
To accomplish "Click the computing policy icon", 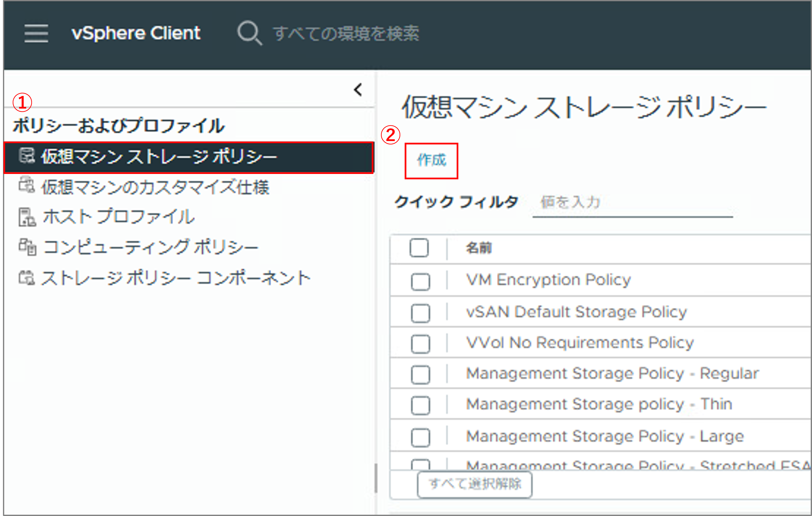I will click(x=27, y=247).
